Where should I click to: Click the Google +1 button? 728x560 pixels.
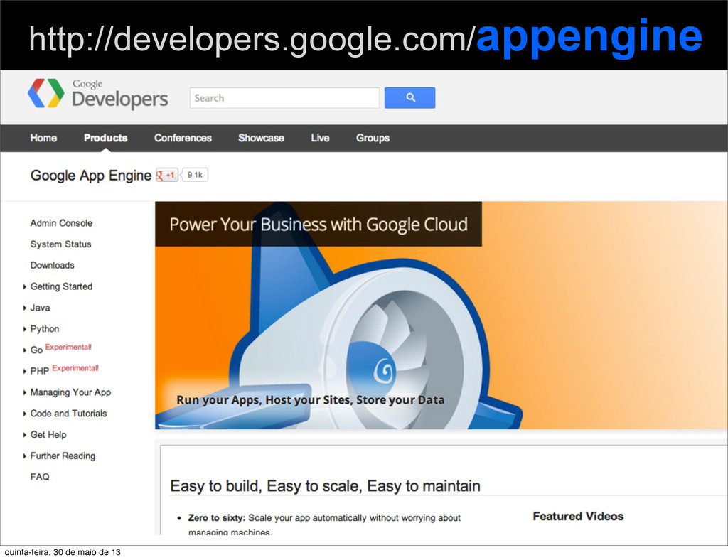tap(166, 175)
